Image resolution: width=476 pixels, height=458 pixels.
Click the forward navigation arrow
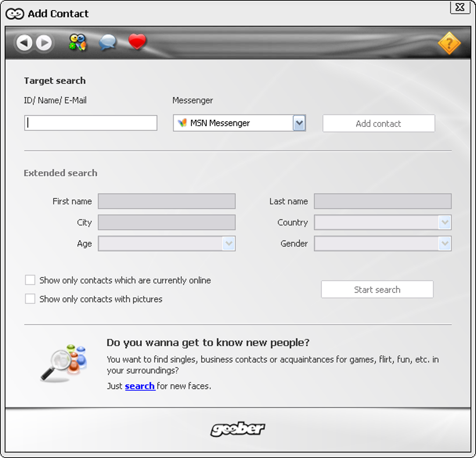pos(43,42)
